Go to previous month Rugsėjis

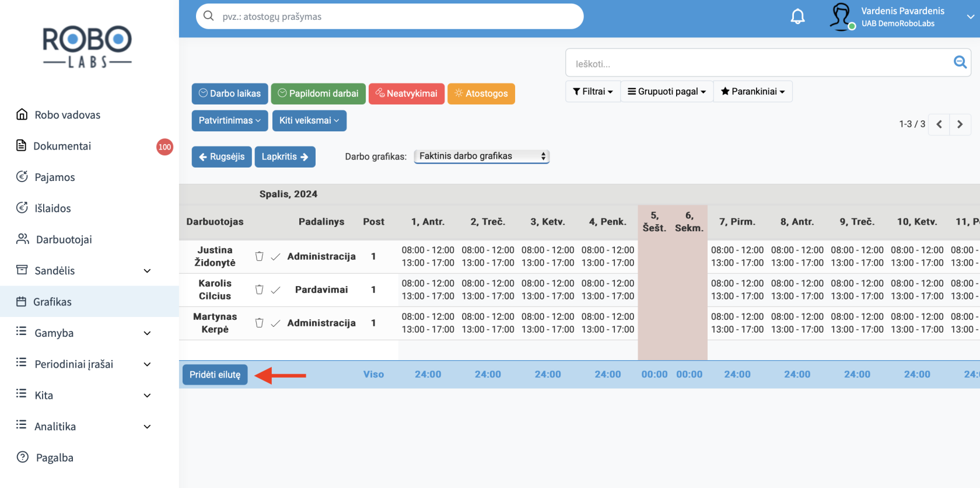coord(222,156)
